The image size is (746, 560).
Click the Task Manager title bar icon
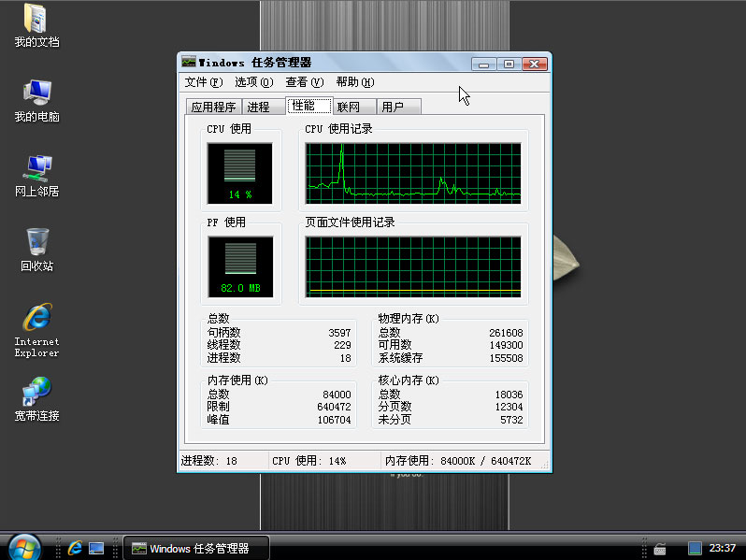pos(189,62)
